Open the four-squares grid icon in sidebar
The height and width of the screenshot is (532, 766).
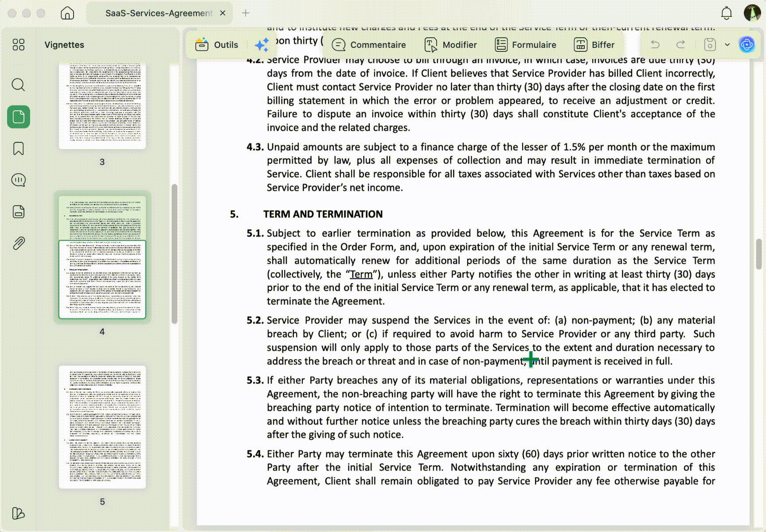click(x=19, y=44)
